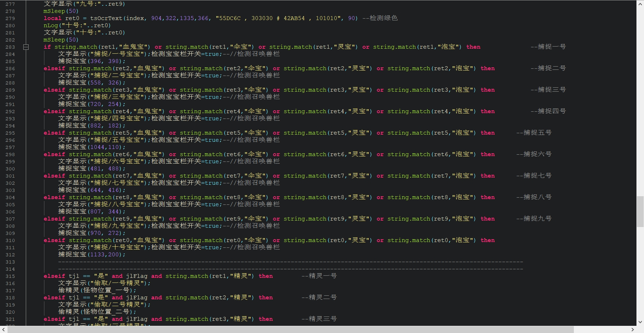Click the 'local' keyword on line 279
The height and width of the screenshot is (333, 644).
[53, 18]
